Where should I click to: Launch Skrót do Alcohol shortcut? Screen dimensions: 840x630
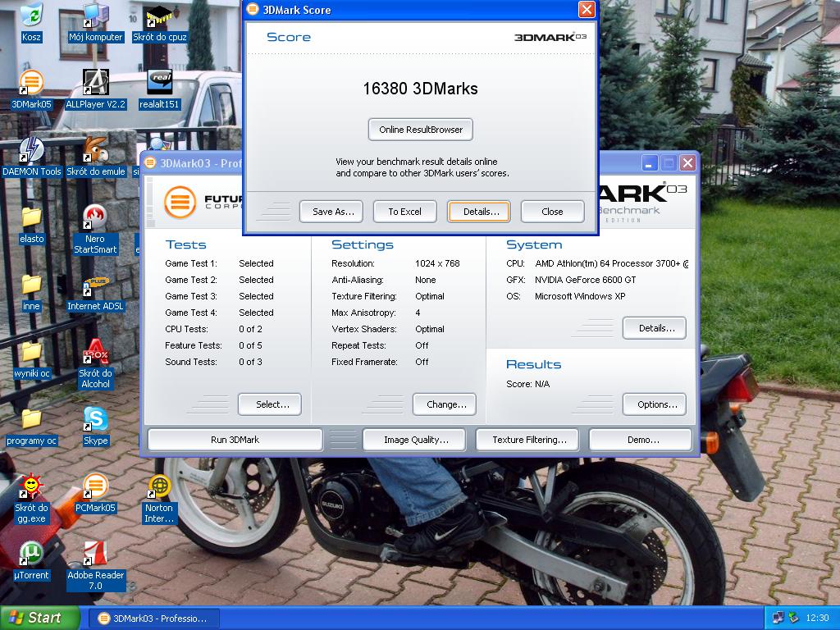96,364
